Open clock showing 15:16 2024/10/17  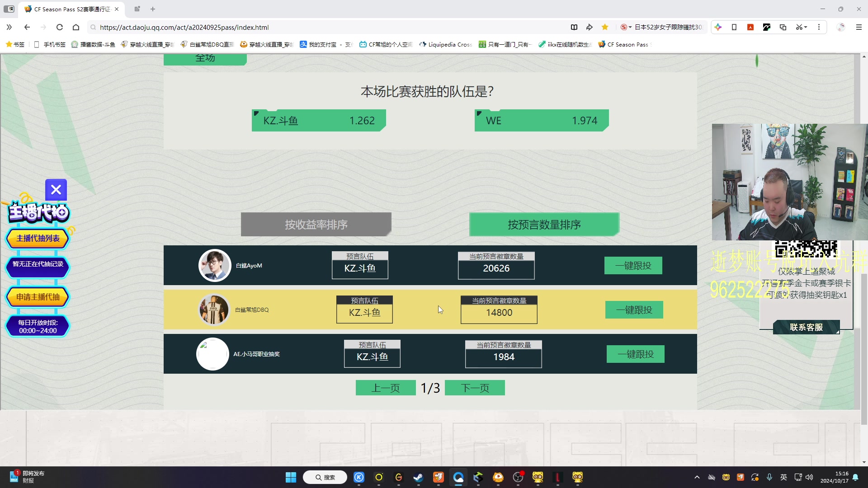(x=835, y=477)
